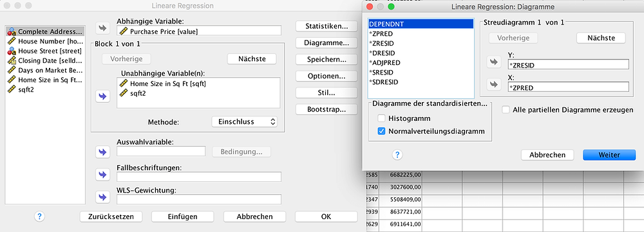Open the Optionen... sub-dialog
The height and width of the screenshot is (232, 644).
pos(326,76)
